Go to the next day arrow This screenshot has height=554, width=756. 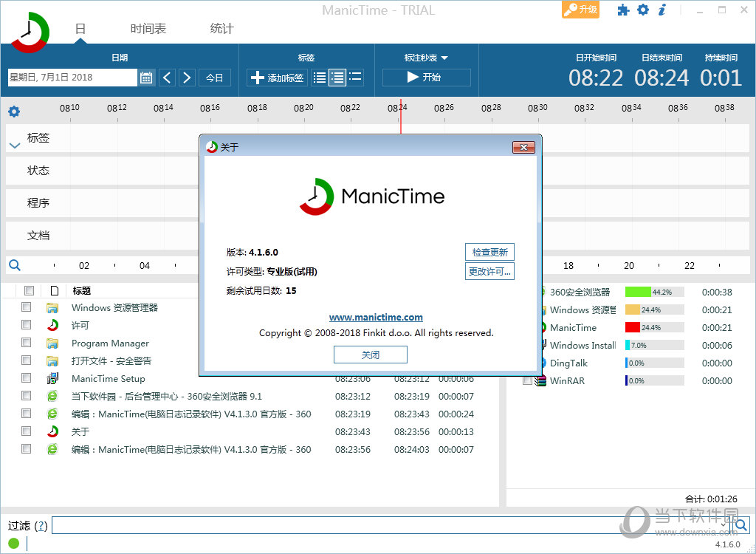pos(187,78)
